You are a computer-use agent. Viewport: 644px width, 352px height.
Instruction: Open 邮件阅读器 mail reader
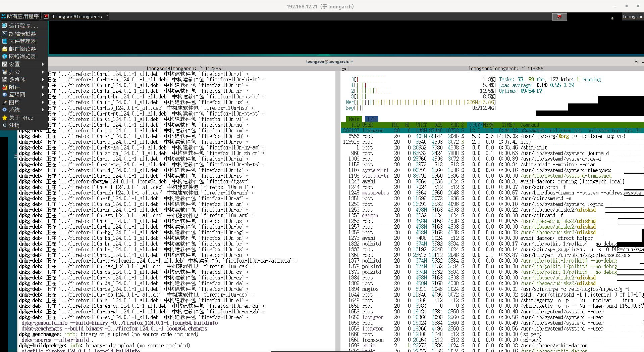22,49
